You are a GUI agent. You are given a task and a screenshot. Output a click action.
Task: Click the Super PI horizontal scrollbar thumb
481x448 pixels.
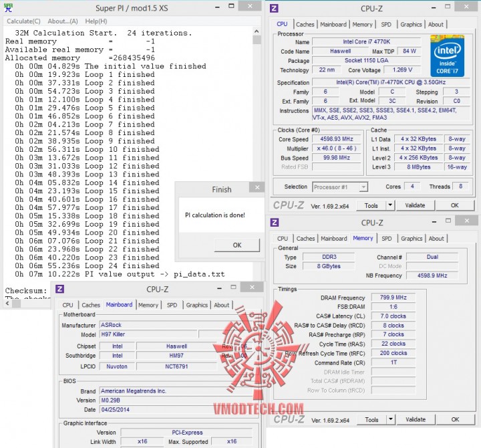tap(16, 304)
